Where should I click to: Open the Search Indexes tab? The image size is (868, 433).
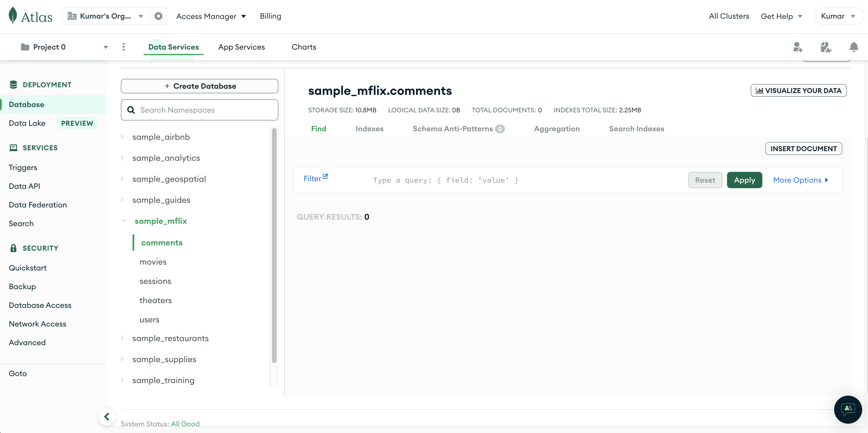point(637,128)
